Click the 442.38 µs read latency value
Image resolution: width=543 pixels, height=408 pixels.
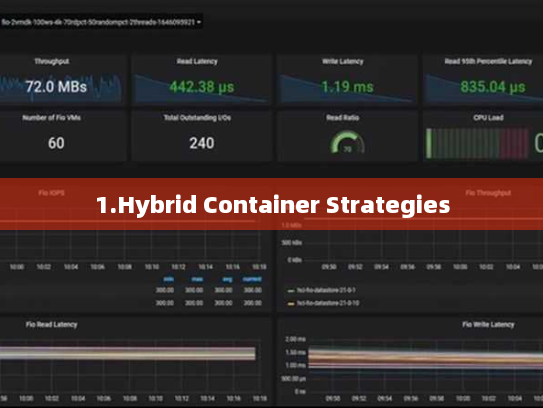[202, 87]
